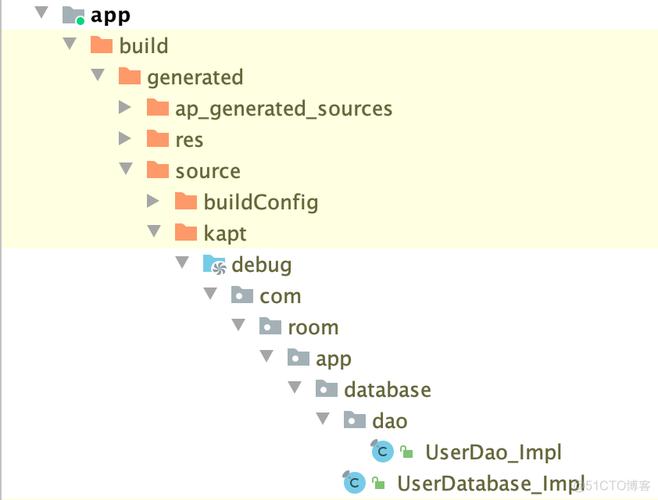
Task: Select the room package item
Action: [313, 327]
